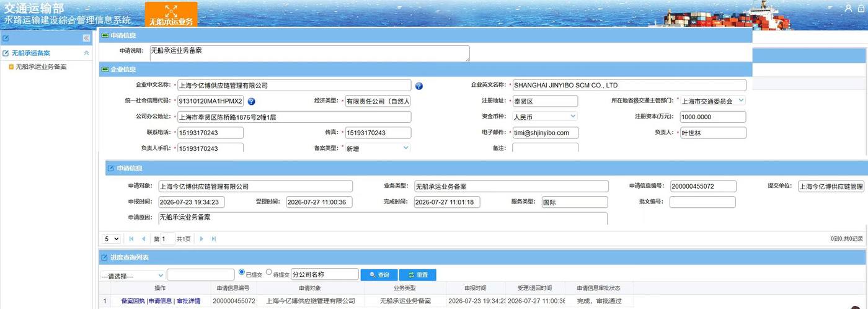The width and height of the screenshot is (868, 309).
Task: Click the 重置 reset button
Action: [417, 275]
